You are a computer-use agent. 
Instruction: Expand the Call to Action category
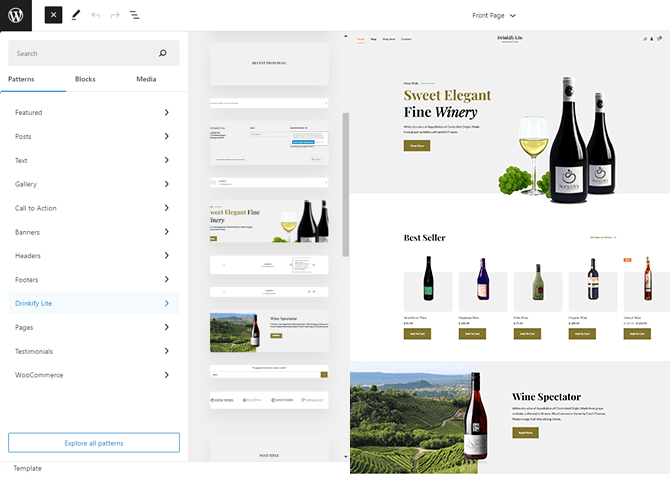click(x=93, y=208)
